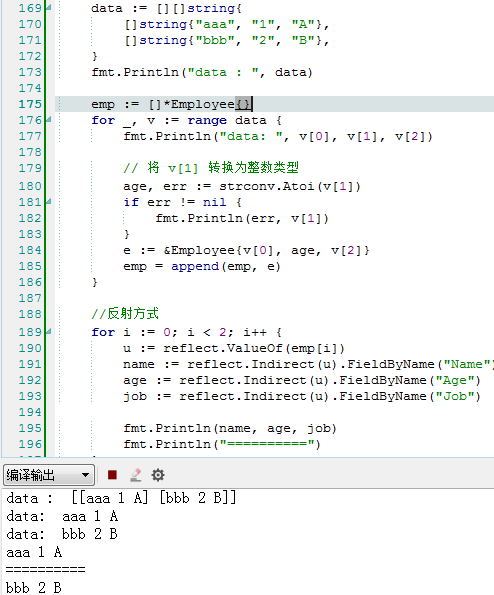Click 'age, err := strconv.Atoi(v[1])' line

(242, 186)
